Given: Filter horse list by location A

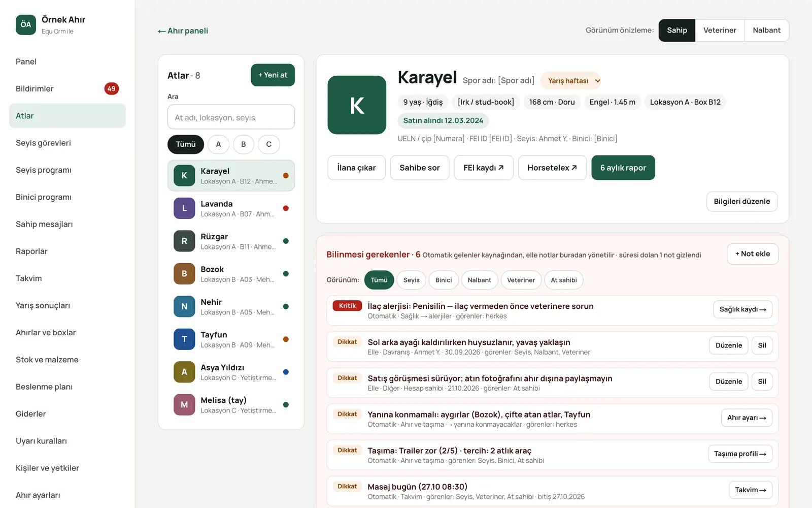Looking at the screenshot, I should point(218,144).
